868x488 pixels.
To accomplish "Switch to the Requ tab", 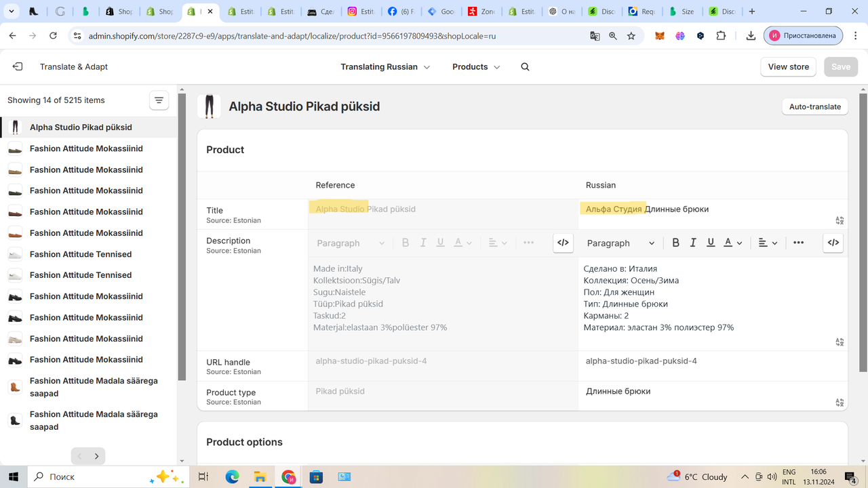I will [642, 12].
